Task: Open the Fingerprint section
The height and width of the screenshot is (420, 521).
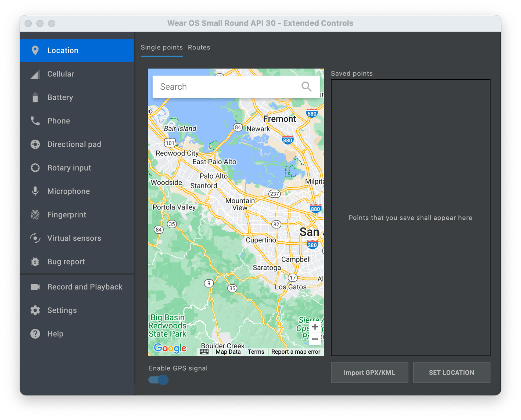Action: pyautogui.click(x=77, y=214)
